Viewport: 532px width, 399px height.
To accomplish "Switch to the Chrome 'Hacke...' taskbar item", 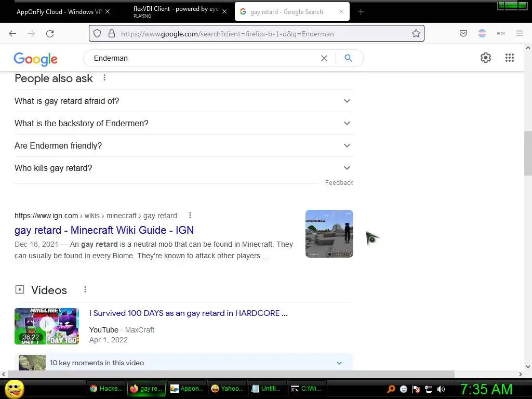I will coord(106,389).
